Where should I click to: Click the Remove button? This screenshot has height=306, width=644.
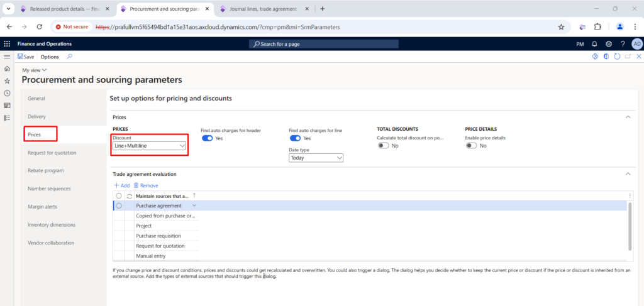[x=146, y=185]
